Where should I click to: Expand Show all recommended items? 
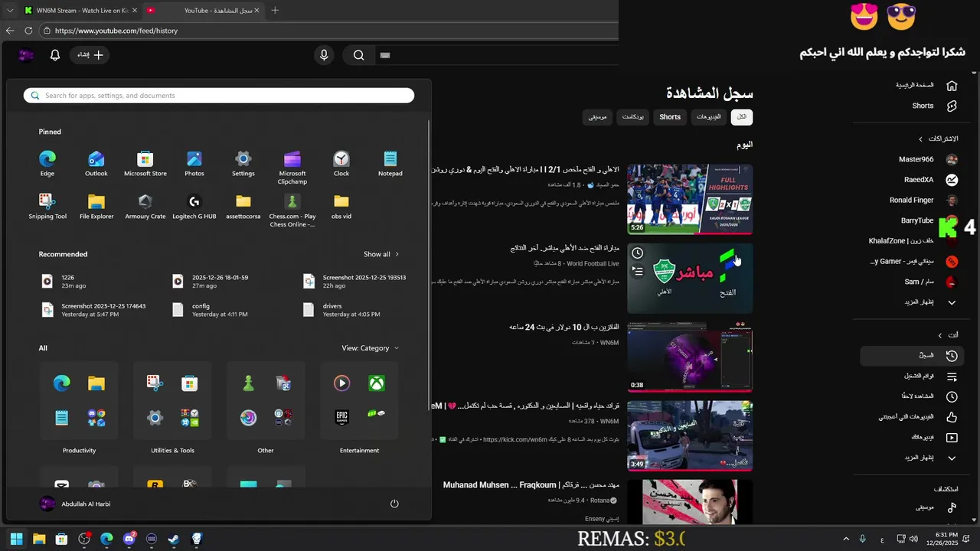click(x=381, y=254)
